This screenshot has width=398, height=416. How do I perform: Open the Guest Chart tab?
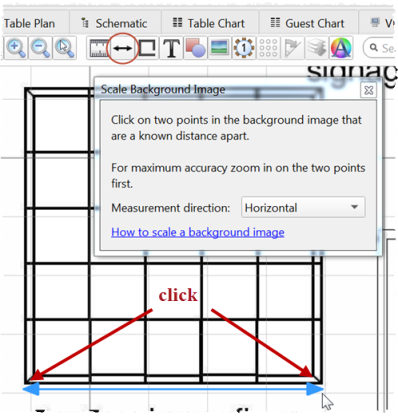(308, 23)
